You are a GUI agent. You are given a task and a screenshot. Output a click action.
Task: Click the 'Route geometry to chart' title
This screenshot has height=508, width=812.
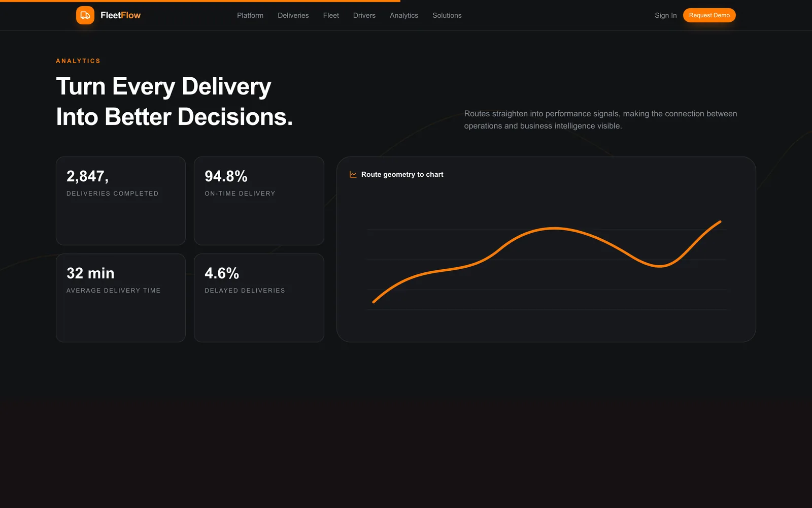click(x=402, y=174)
